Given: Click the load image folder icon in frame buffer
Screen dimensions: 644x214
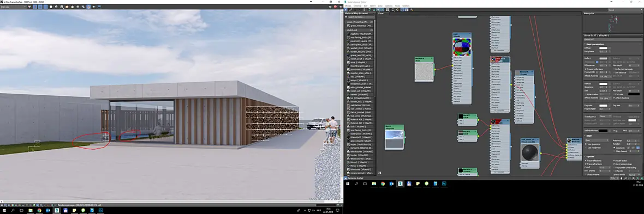Looking at the screenshot, I should 67,7.
